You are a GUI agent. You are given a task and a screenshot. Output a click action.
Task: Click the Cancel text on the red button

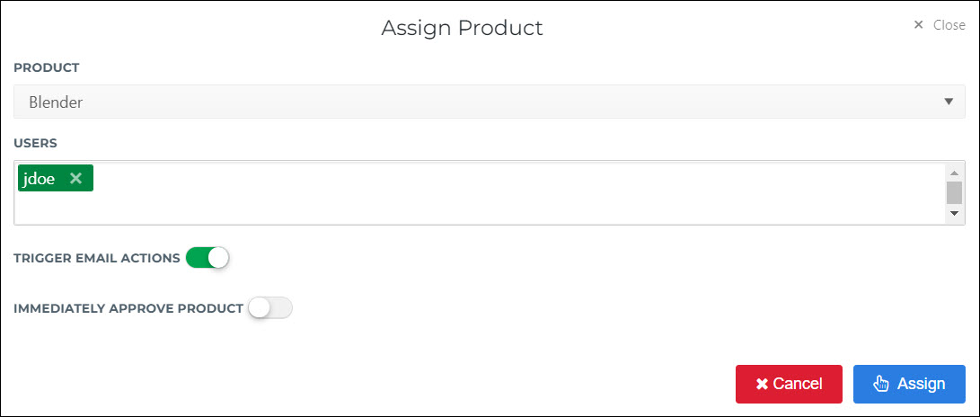pyautogui.click(x=798, y=384)
